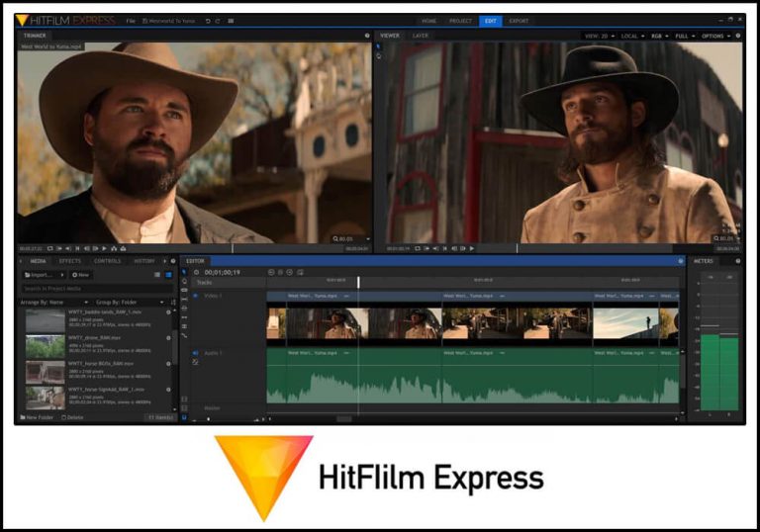Open Group By: Folder dropdown

click(130, 303)
